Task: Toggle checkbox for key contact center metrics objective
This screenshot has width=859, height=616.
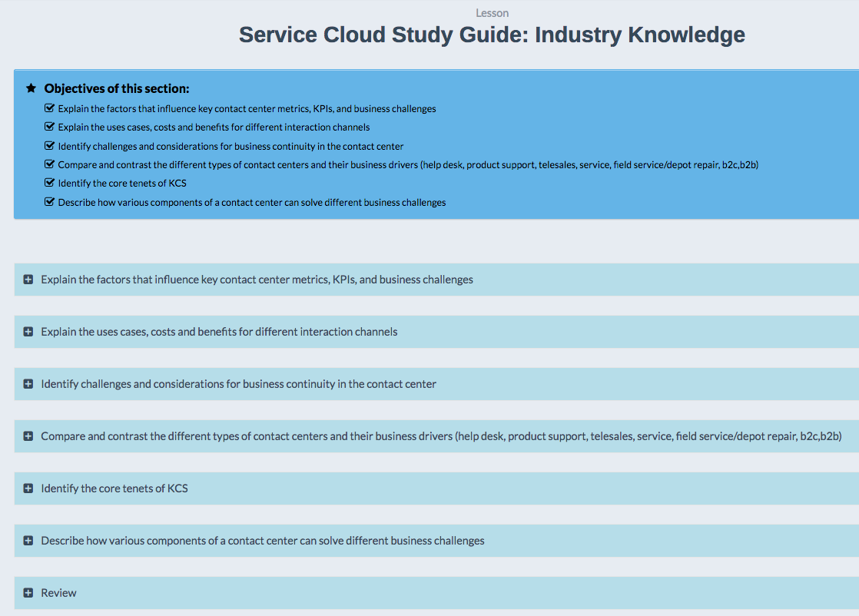Action: [x=49, y=108]
